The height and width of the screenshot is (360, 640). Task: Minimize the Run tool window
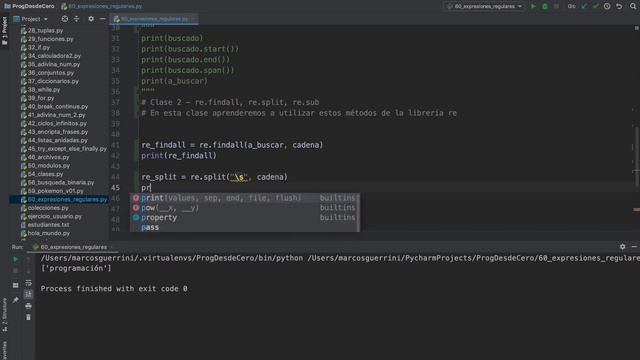[x=634, y=247]
